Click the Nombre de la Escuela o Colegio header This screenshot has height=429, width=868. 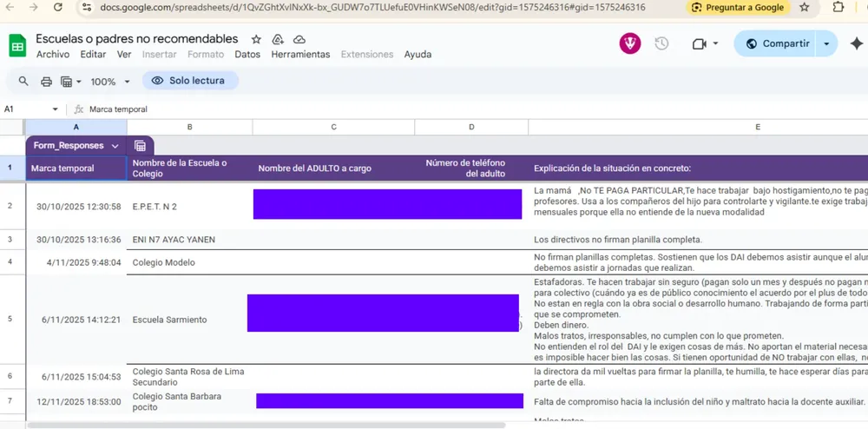[189, 168]
